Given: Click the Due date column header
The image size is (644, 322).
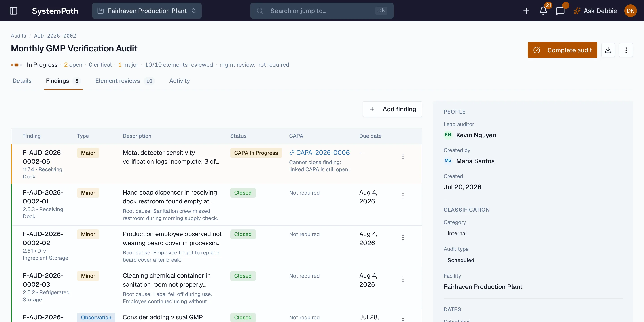Looking at the screenshot, I should click(x=370, y=136).
